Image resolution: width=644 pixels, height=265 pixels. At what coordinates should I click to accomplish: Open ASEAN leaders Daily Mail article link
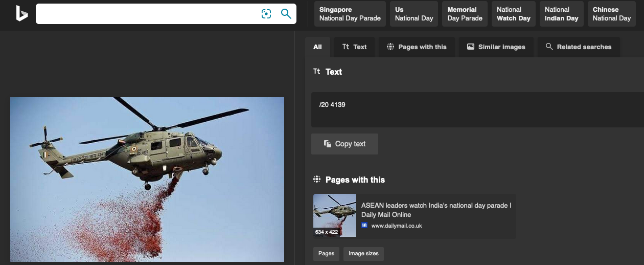pos(436,210)
